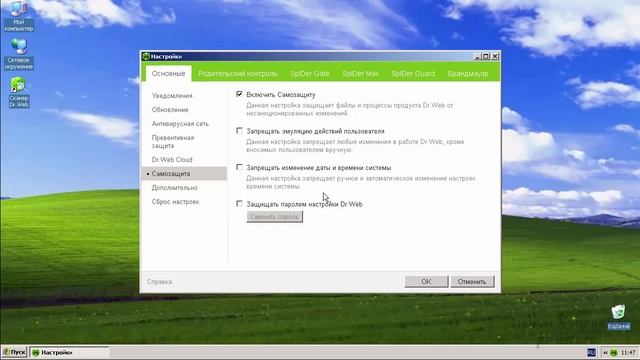Switch to the Родительский контроль tab
The image size is (640, 360).
pos(238,73)
